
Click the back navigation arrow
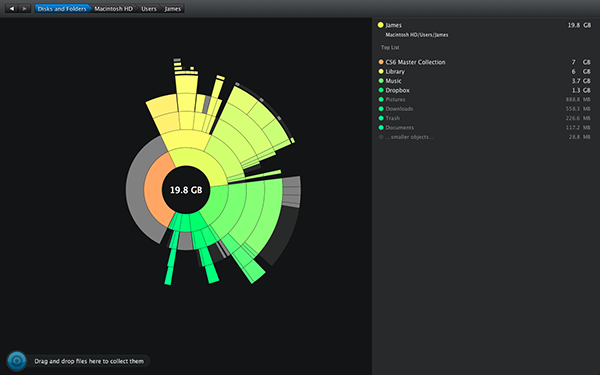[x=11, y=8]
